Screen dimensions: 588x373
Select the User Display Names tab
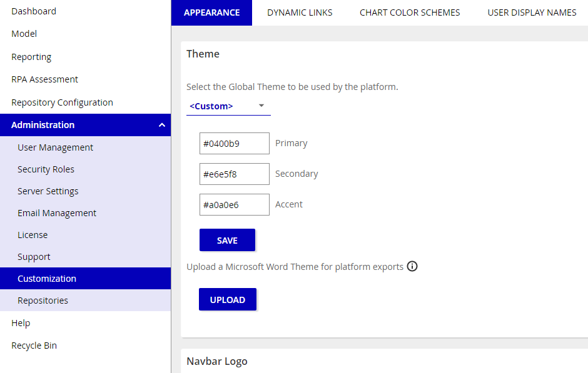tap(532, 12)
